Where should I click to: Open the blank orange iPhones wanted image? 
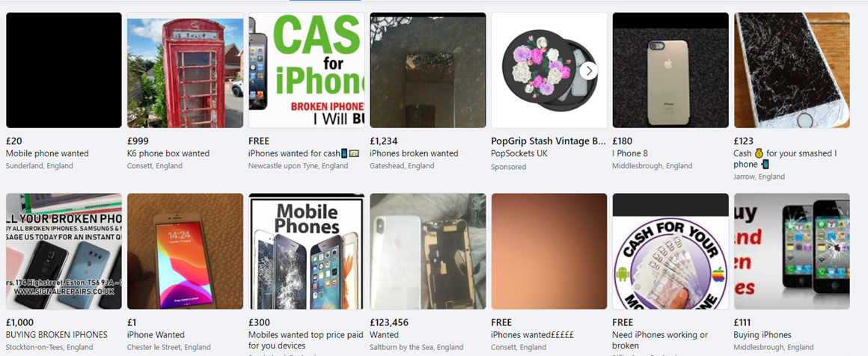(x=549, y=251)
